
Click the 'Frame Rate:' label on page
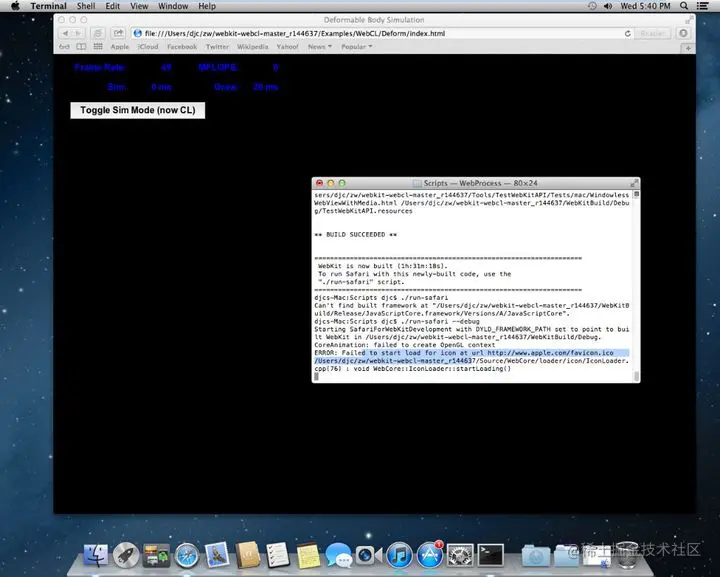[100, 67]
